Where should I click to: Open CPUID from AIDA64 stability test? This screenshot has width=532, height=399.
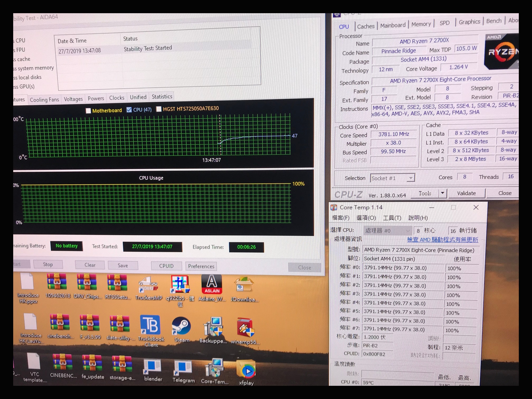(166, 266)
